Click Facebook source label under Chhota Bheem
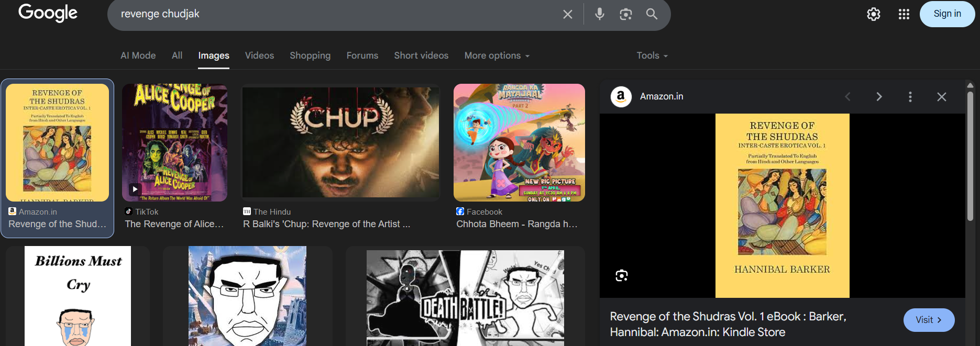This screenshot has width=980, height=346. [x=485, y=212]
